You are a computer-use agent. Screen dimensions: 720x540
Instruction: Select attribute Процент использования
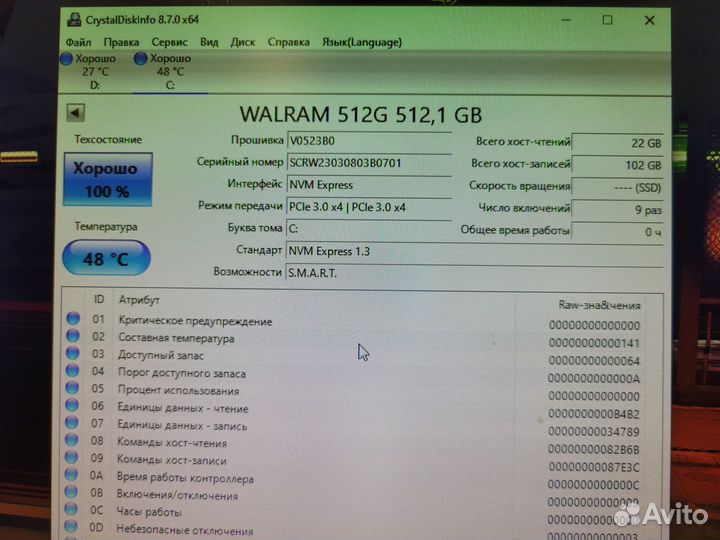(179, 391)
